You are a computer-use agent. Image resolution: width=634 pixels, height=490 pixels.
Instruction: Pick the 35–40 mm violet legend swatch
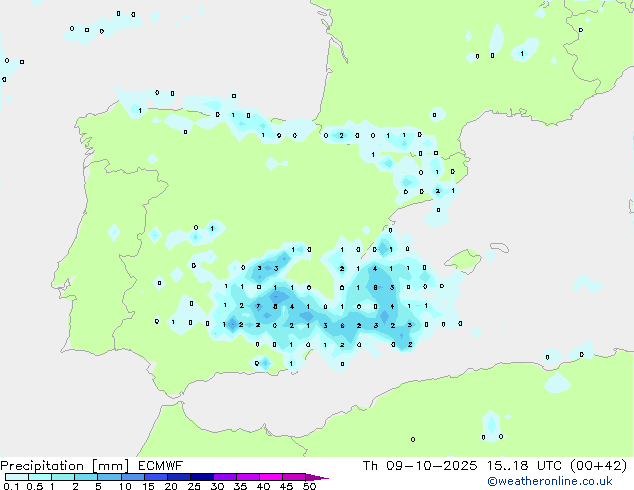[x=248, y=477]
